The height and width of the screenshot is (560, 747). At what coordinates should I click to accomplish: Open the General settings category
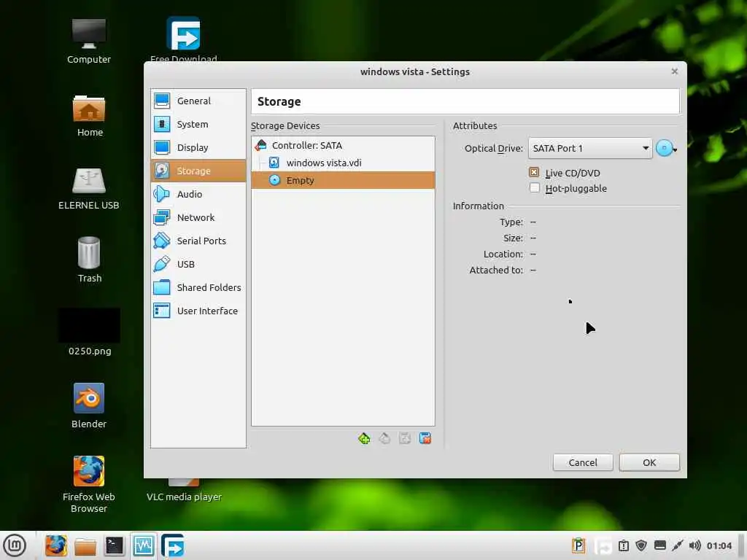198,101
